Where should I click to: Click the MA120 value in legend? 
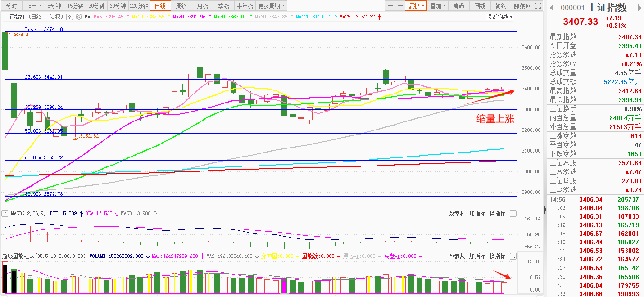(x=313, y=17)
